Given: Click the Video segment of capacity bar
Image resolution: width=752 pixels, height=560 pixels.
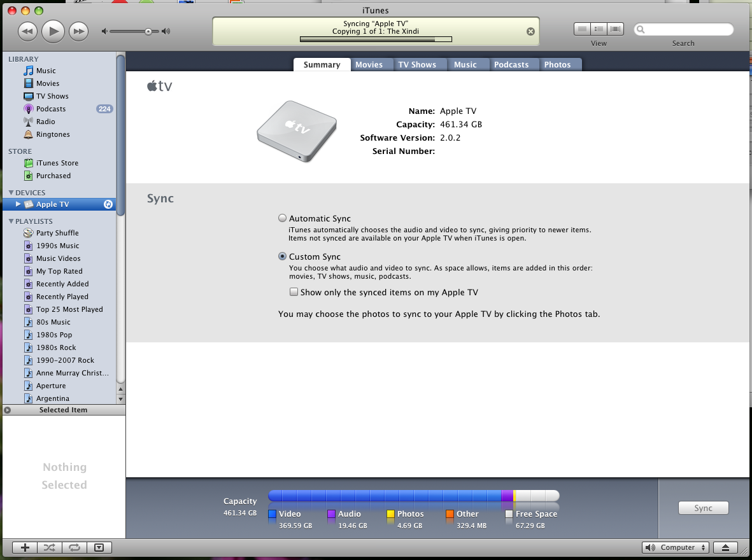Looking at the screenshot, I should pos(384,495).
